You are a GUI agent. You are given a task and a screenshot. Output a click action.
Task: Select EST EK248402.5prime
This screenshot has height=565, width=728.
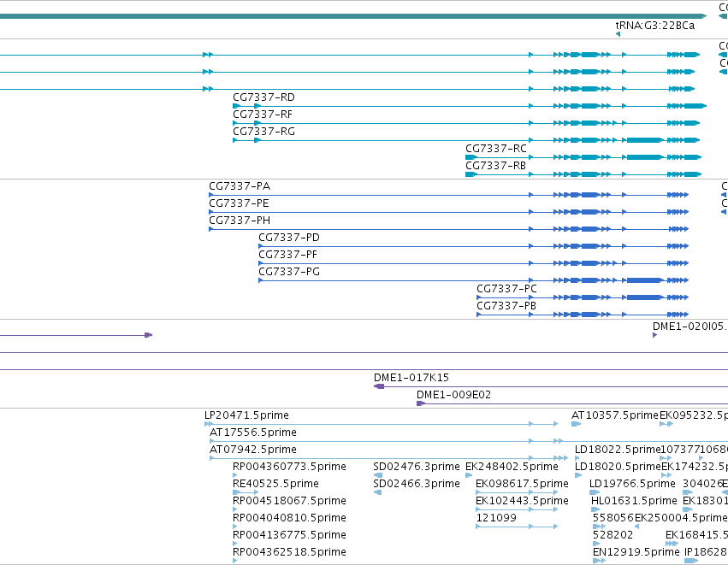coord(512,467)
